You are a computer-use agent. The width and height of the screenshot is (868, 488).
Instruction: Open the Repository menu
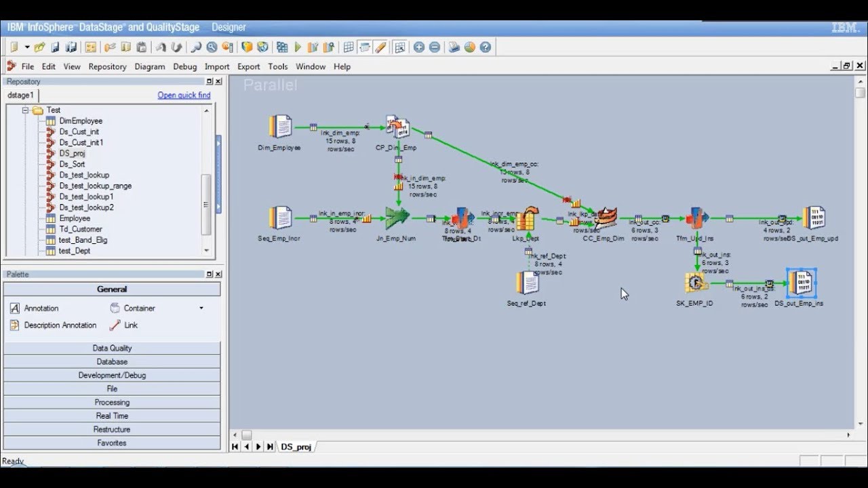click(107, 66)
